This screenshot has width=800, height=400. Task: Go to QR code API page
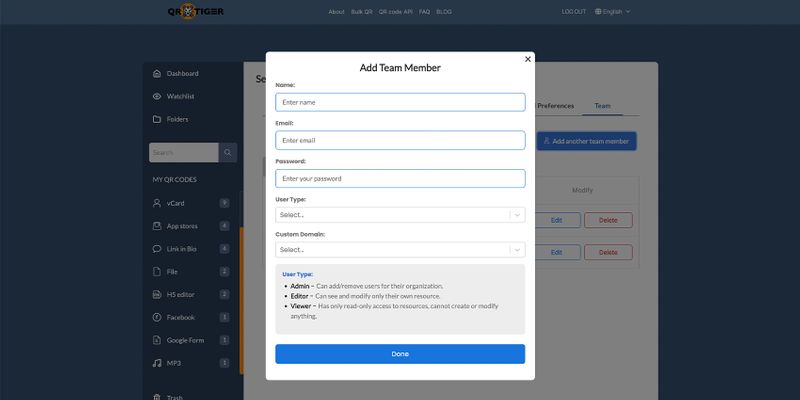(x=395, y=12)
